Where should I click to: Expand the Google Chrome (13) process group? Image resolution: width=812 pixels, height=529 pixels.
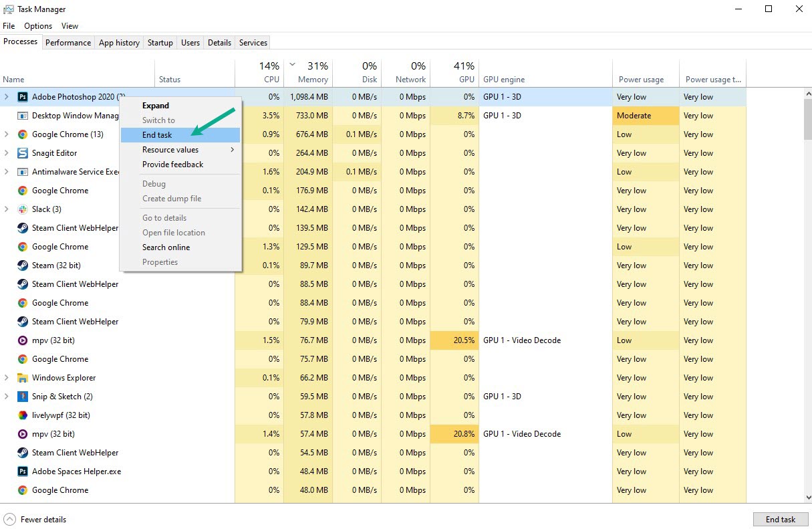click(7, 134)
